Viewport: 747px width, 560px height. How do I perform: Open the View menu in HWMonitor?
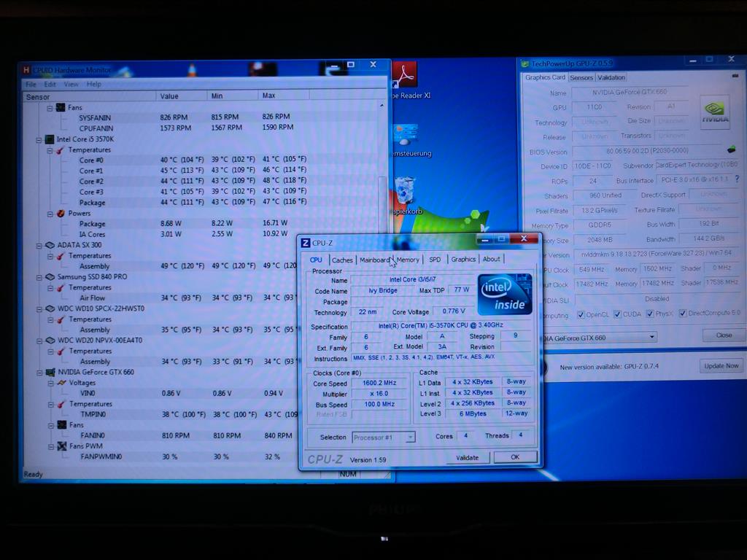point(71,85)
